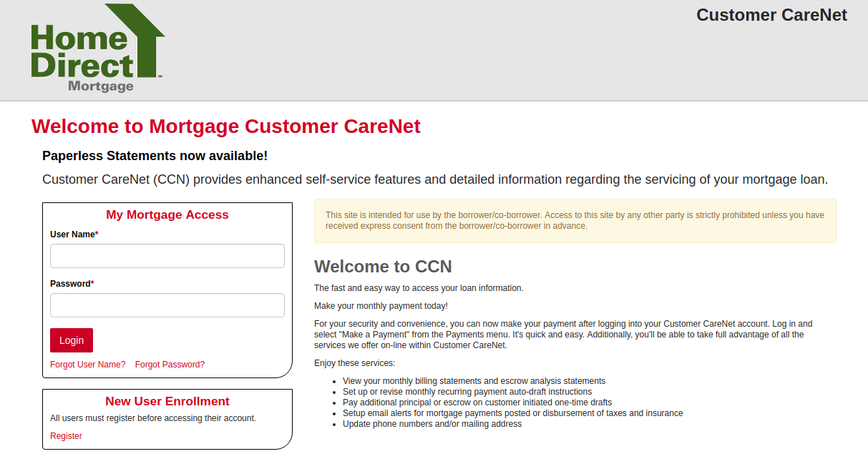This screenshot has width=868, height=474.
Task: Open the Forgot User Name? link
Action: point(87,365)
